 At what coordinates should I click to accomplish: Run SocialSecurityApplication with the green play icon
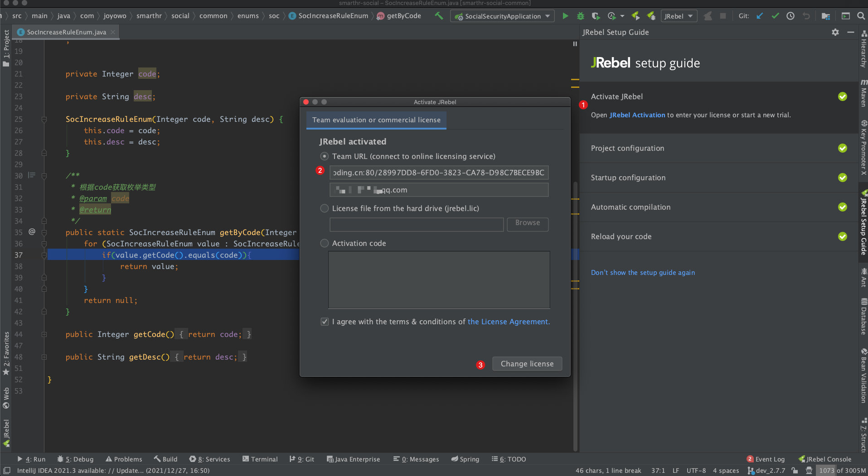565,16
